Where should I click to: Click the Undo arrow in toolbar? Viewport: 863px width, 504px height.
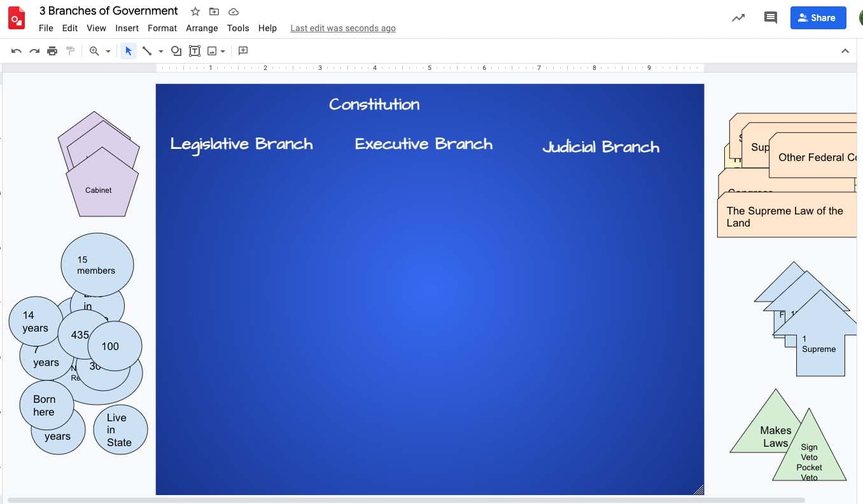[x=17, y=51]
